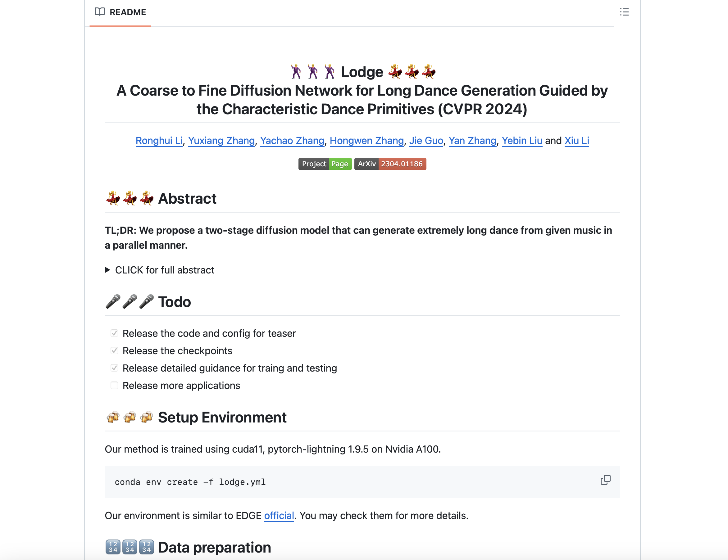Screen dimensions: 728x560
Task: Follow the EDGE 'official' link
Action: click(x=279, y=515)
